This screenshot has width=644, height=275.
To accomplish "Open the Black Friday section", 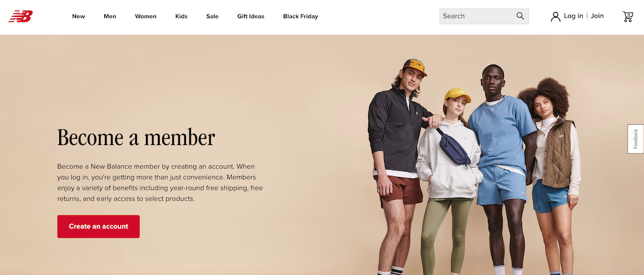I will click(x=300, y=16).
